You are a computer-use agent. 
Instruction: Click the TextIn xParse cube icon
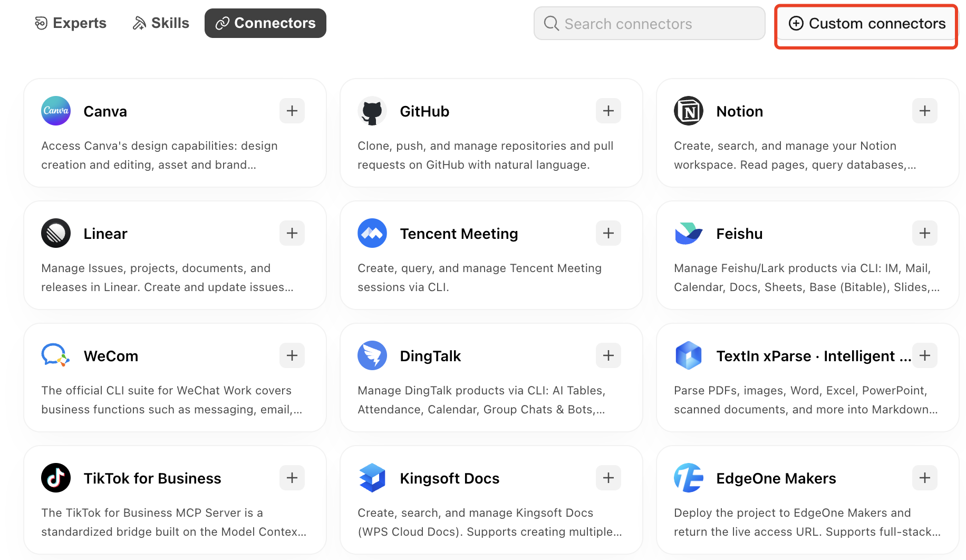point(689,355)
